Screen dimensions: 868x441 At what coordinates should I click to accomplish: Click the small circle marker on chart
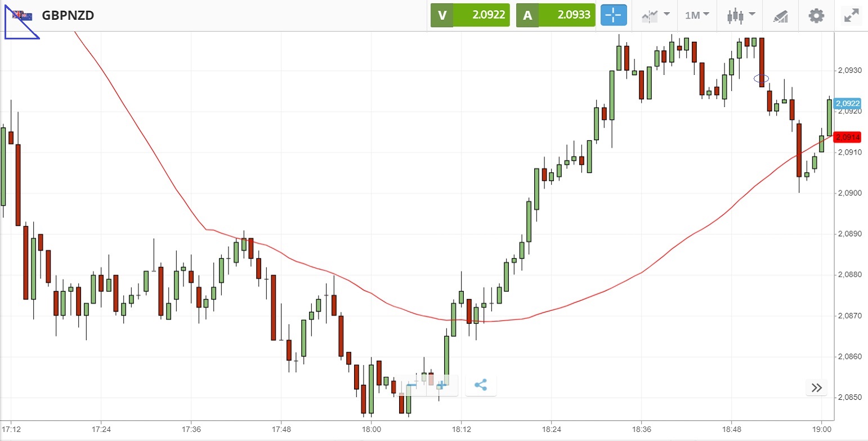point(762,78)
